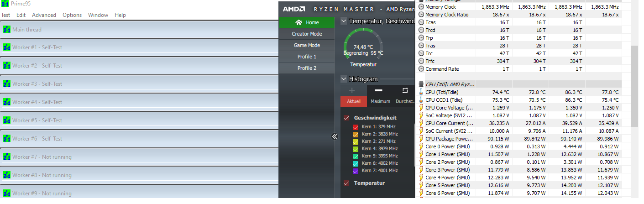Image resolution: width=644 pixels, height=204 pixels.
Task: Click the lightning icon for CPU Package Power
Action: pyautogui.click(x=421, y=139)
